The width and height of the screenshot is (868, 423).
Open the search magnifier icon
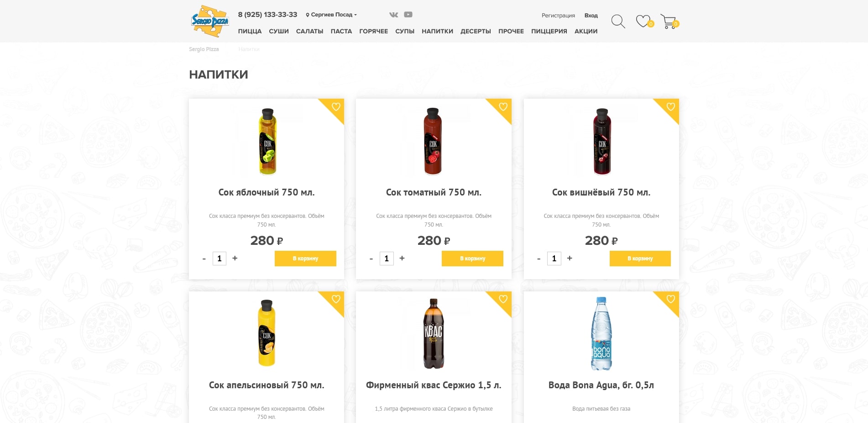point(618,21)
